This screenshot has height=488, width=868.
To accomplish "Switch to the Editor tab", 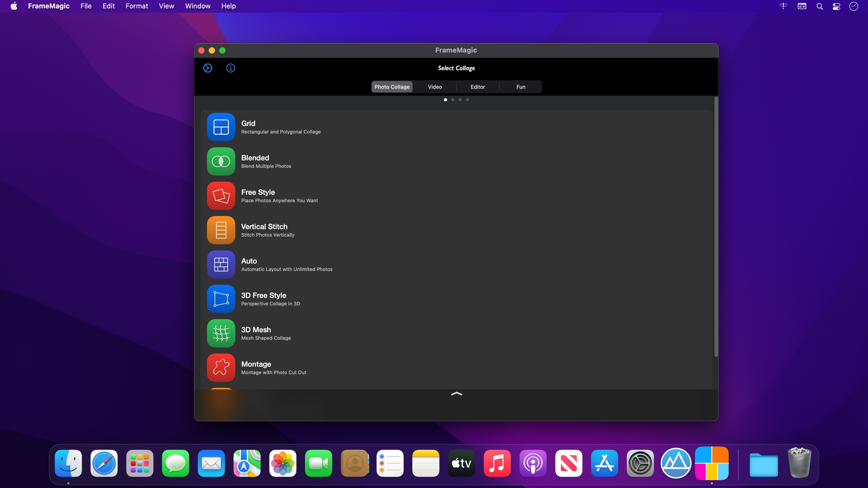I will coord(477,87).
